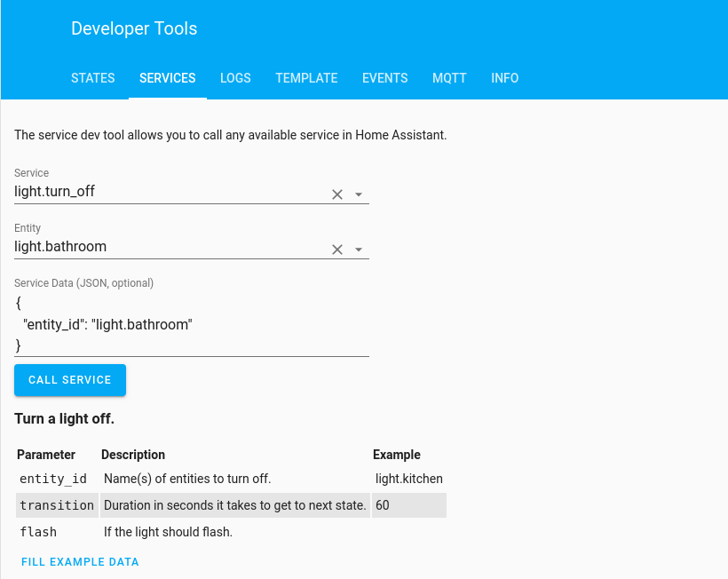Image resolution: width=728 pixels, height=579 pixels.
Task: Click the Call Service button
Action: click(70, 380)
